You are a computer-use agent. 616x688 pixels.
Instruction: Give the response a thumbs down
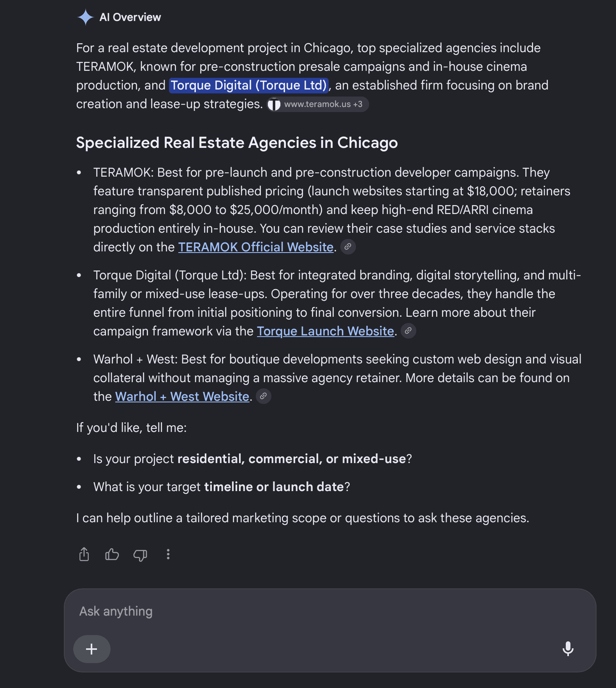click(140, 555)
